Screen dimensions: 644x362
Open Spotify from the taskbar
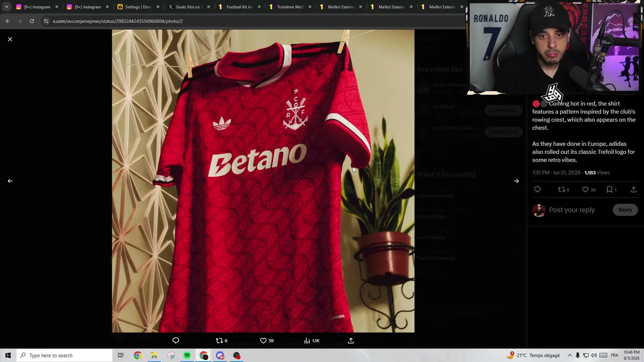pos(187,355)
